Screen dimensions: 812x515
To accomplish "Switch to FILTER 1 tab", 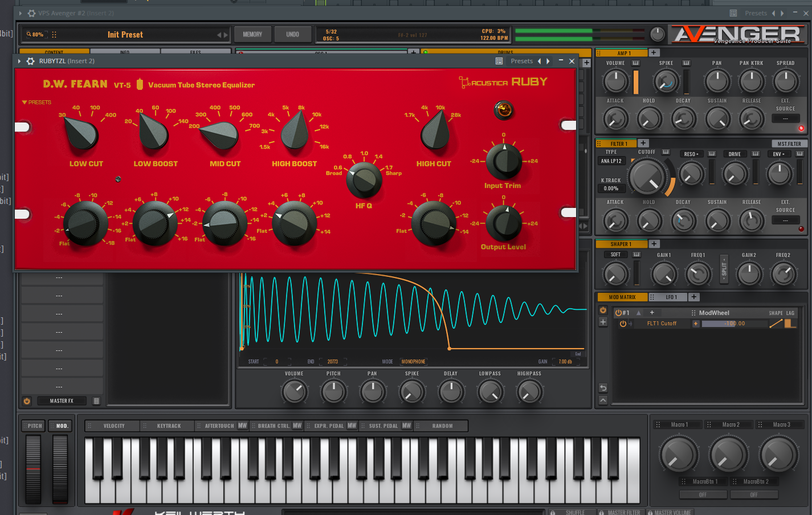I will 616,144.
